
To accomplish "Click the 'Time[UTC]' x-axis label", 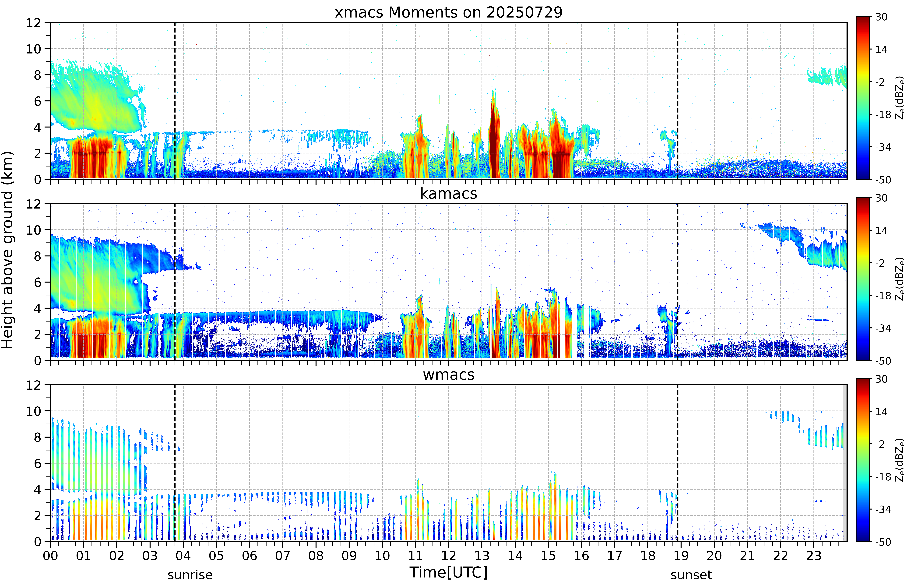I will 448,572.
